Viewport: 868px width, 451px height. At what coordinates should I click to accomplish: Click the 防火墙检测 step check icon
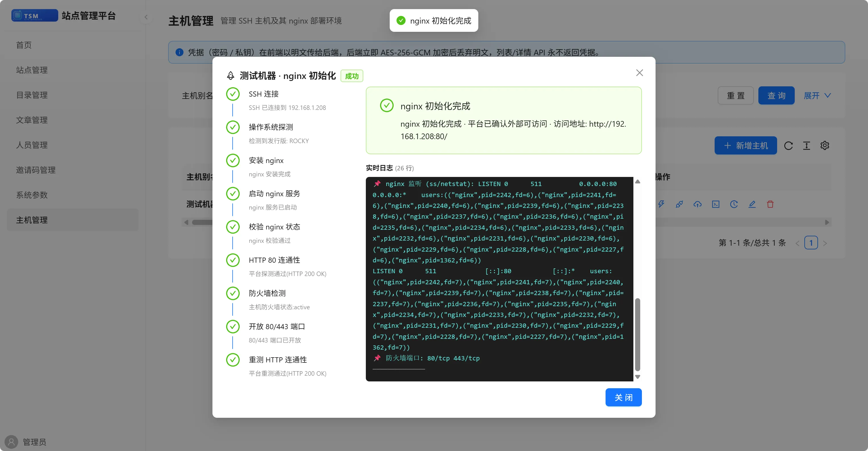tap(233, 293)
